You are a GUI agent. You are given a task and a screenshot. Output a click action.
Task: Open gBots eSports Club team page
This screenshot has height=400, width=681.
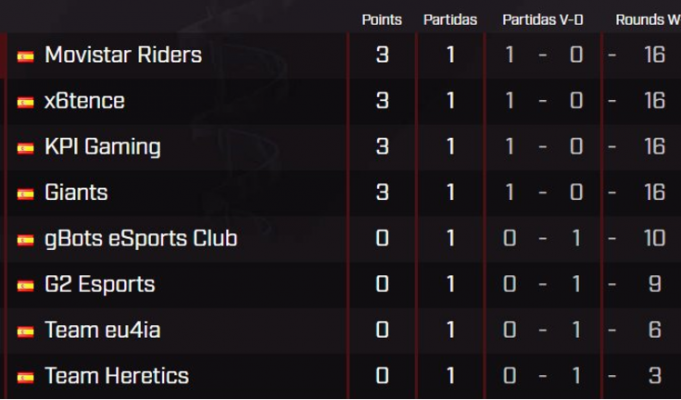[x=141, y=239]
